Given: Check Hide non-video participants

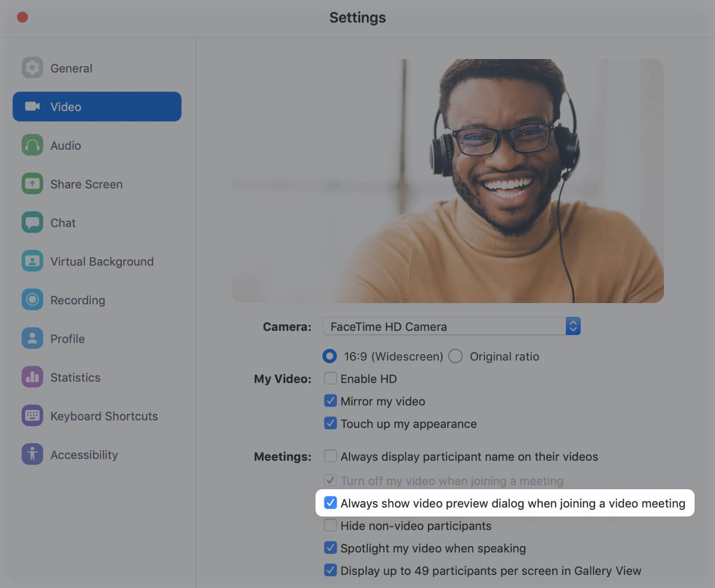Looking at the screenshot, I should tap(330, 526).
